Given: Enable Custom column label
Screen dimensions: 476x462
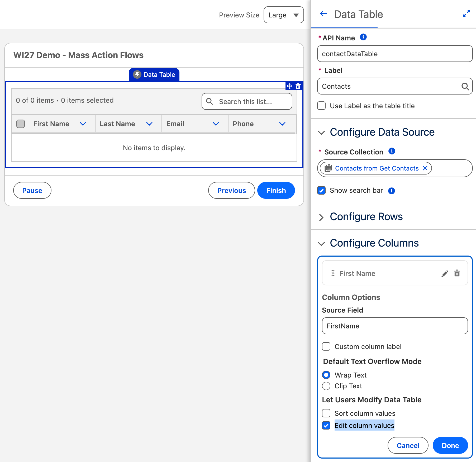Looking at the screenshot, I should (x=326, y=346).
